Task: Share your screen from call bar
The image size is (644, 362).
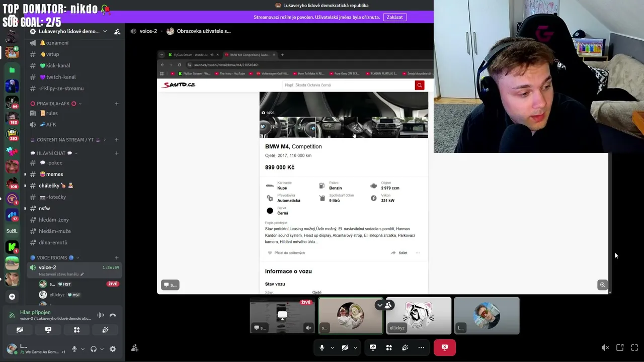Action: 373,347
